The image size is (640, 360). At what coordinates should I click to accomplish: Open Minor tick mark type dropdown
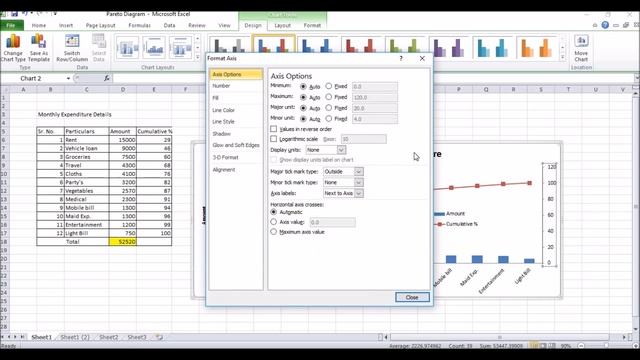click(x=358, y=182)
